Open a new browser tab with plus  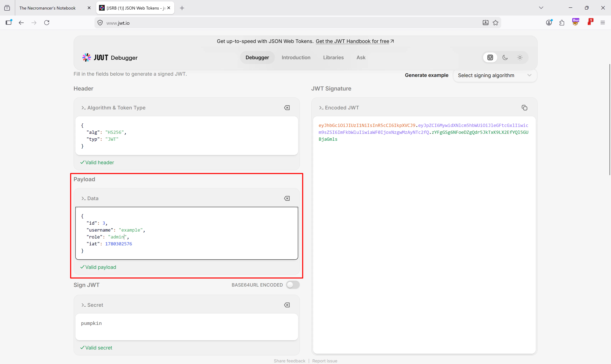click(x=182, y=8)
